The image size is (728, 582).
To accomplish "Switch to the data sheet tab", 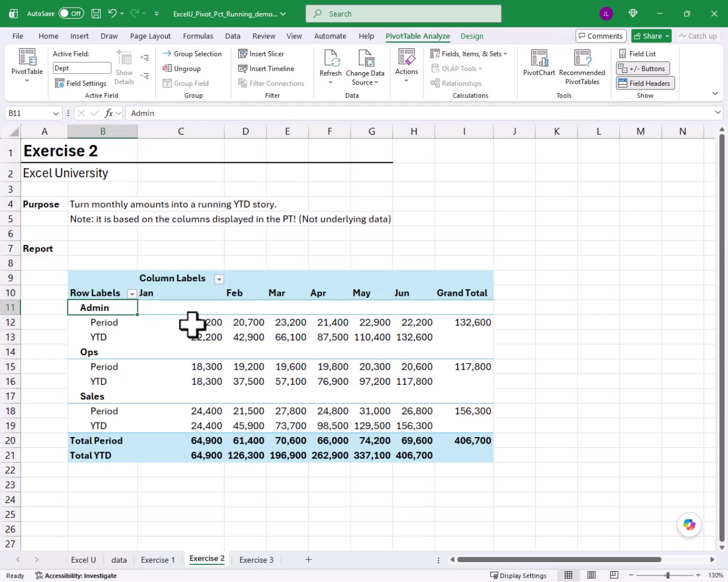I will pos(119,560).
